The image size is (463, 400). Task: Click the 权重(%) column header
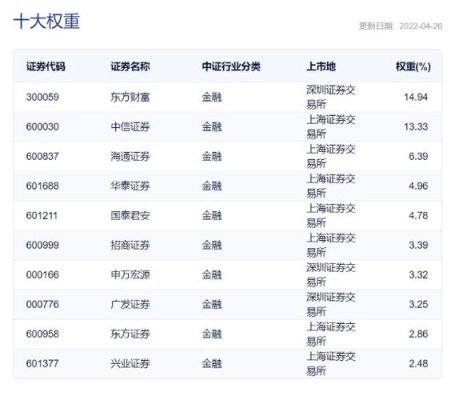(x=413, y=67)
